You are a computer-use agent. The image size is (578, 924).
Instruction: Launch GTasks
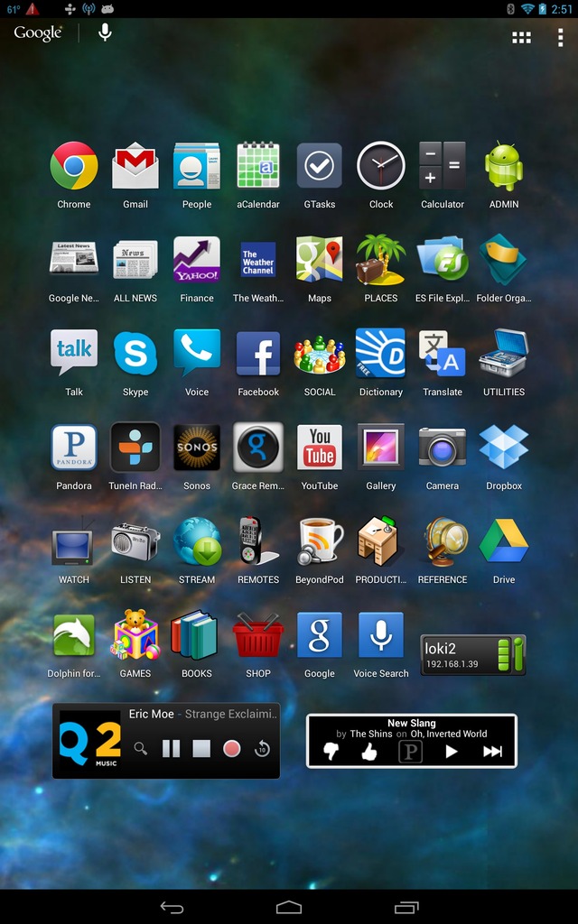point(319,166)
